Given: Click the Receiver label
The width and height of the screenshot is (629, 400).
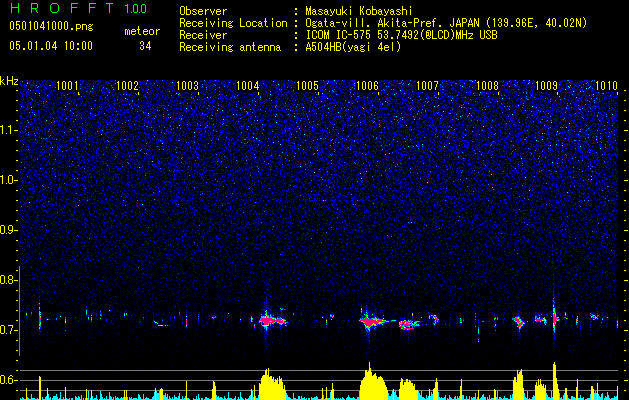Looking at the screenshot, I should pos(203,35).
